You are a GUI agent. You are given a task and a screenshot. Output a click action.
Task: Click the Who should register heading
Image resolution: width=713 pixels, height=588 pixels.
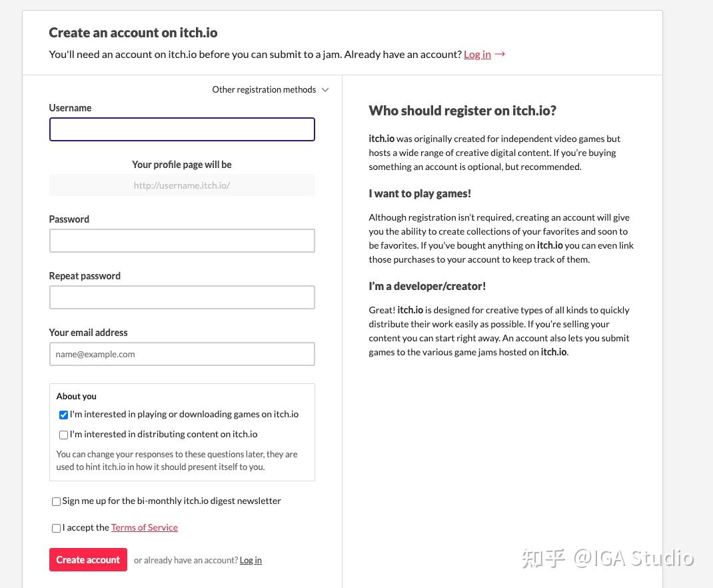[x=462, y=111]
